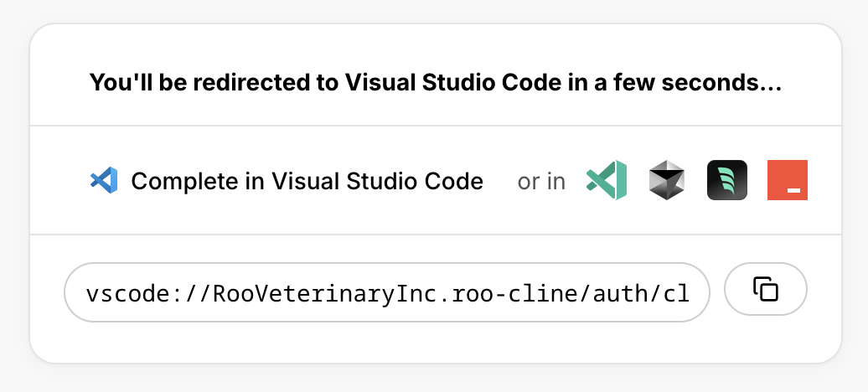Click the redirect notice heading text
The width and height of the screenshot is (868, 392).
(x=435, y=83)
